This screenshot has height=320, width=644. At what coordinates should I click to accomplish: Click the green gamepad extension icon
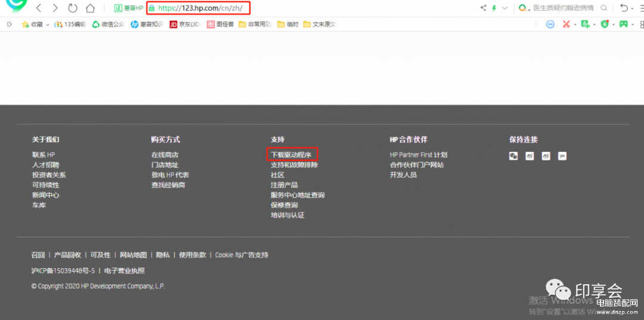(624, 24)
